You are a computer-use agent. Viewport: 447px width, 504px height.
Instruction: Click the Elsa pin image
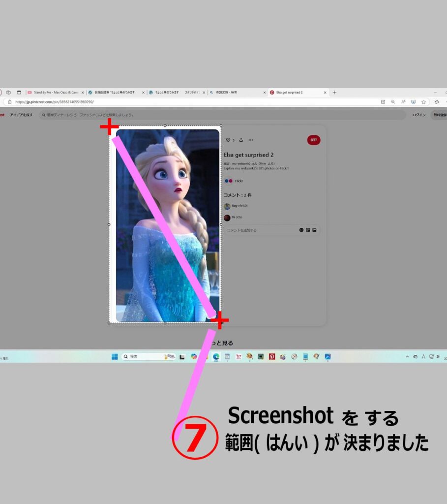pyautogui.click(x=168, y=225)
